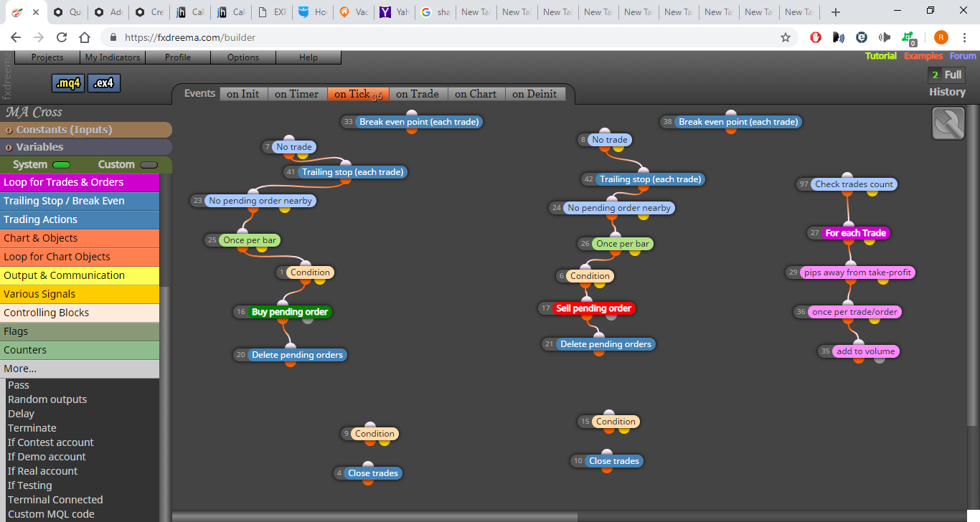Open the Opera-style red extension icon
Viewport: 980px width, 522px height.
tap(816, 37)
